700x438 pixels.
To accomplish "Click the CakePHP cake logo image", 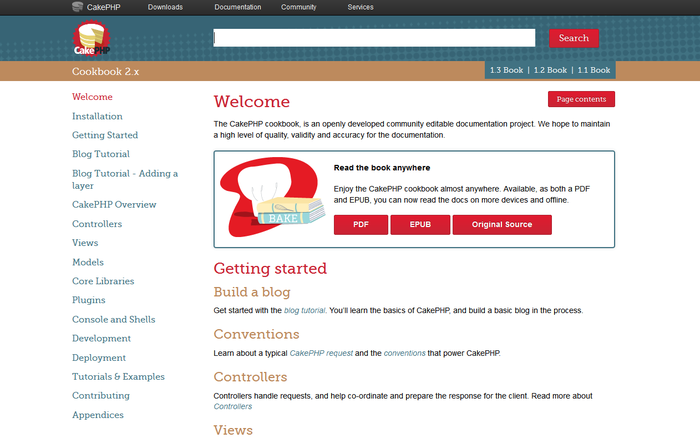I will pyautogui.click(x=92, y=38).
